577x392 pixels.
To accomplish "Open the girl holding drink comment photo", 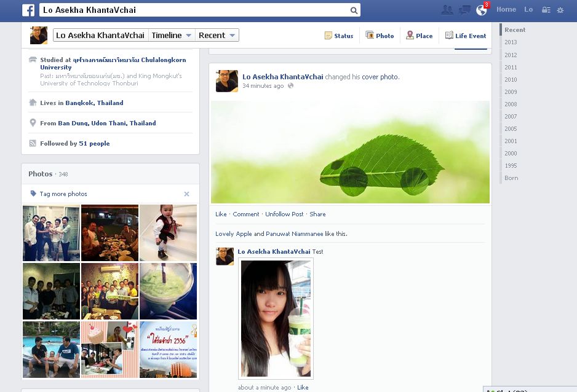I will click(x=276, y=318).
